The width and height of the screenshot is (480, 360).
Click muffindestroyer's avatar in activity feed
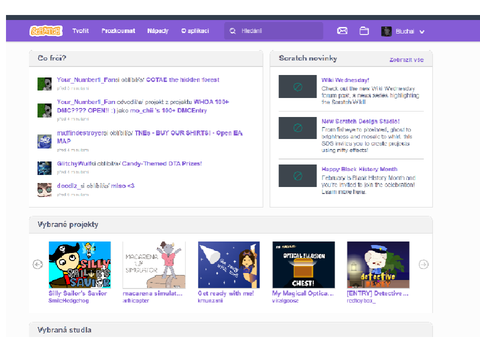(x=44, y=141)
